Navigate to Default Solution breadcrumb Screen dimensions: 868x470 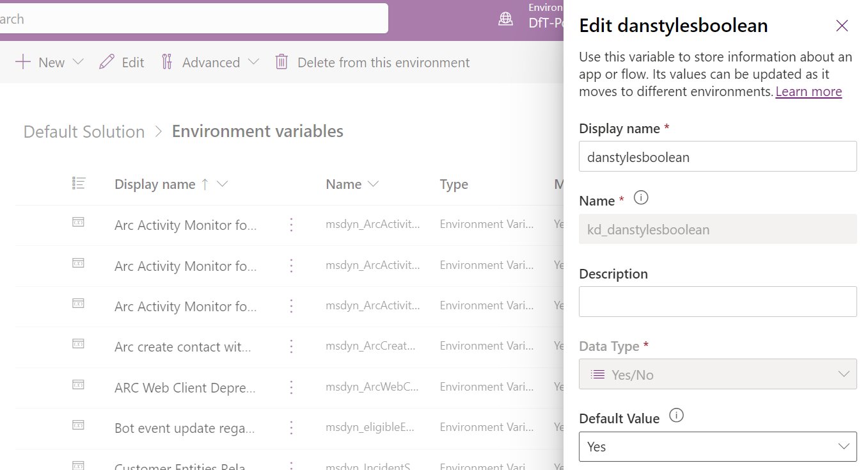pyautogui.click(x=83, y=131)
